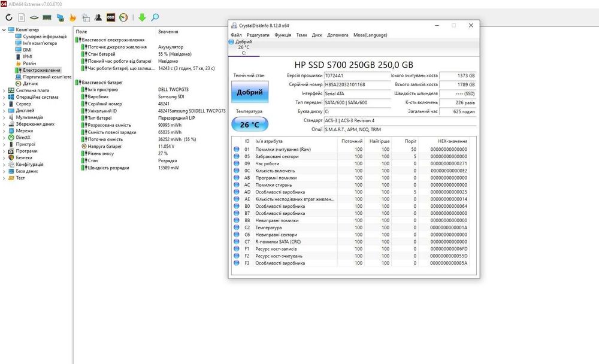Expand the Мультимедіа tree node

(x=4, y=117)
